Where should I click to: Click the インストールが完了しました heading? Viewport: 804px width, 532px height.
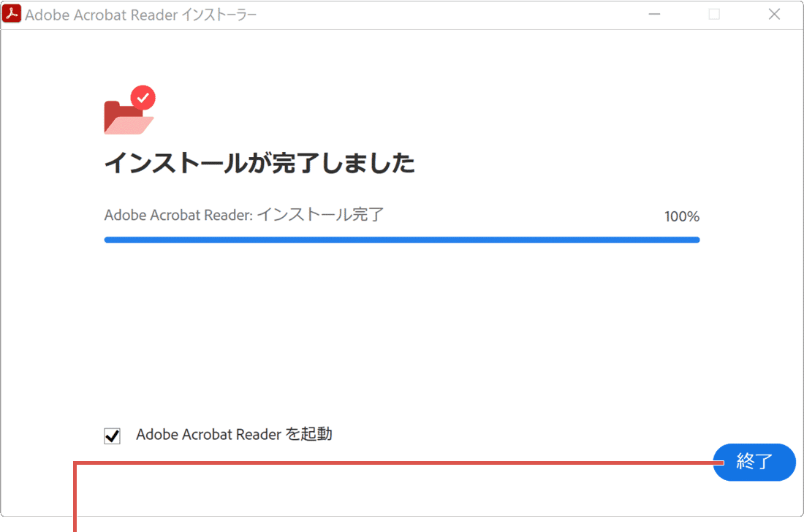tap(260, 164)
